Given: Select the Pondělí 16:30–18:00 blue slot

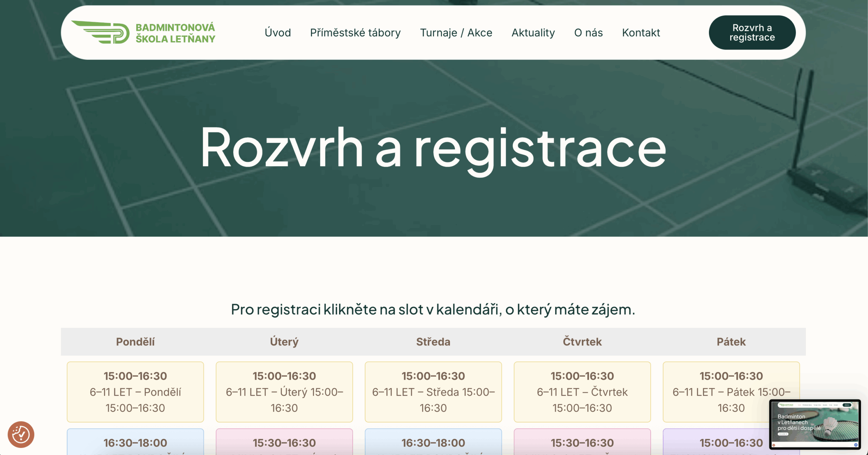Looking at the screenshot, I should (x=135, y=442).
